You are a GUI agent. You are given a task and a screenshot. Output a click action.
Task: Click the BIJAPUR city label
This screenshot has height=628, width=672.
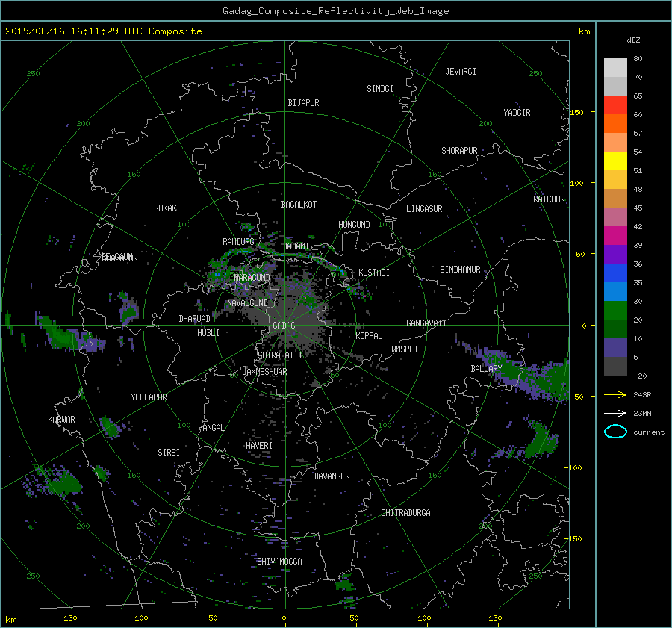click(x=303, y=103)
